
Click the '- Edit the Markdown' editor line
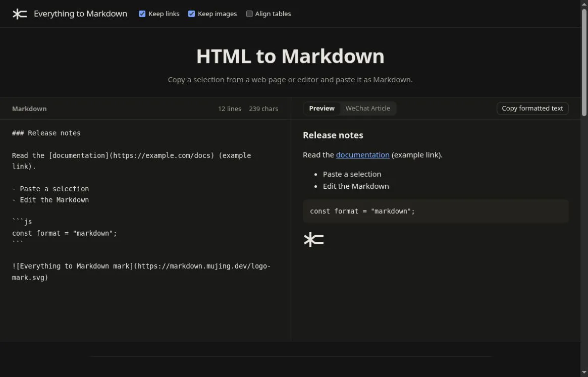click(50, 200)
